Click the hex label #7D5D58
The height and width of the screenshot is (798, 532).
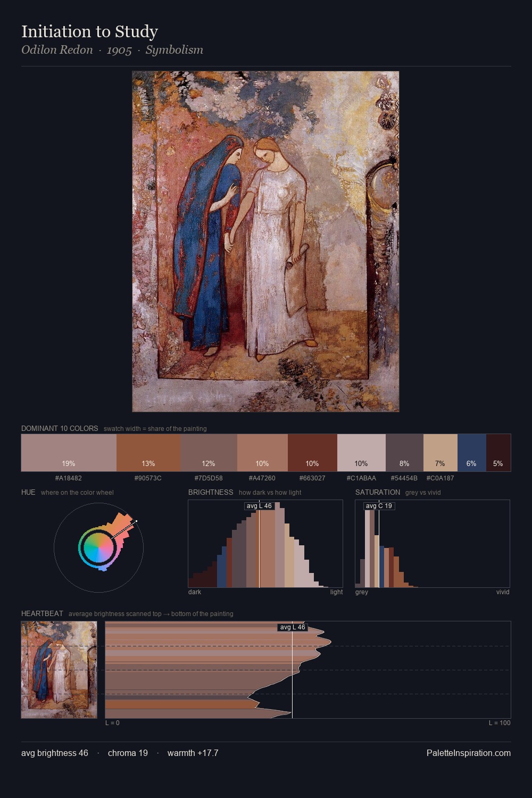(209, 478)
